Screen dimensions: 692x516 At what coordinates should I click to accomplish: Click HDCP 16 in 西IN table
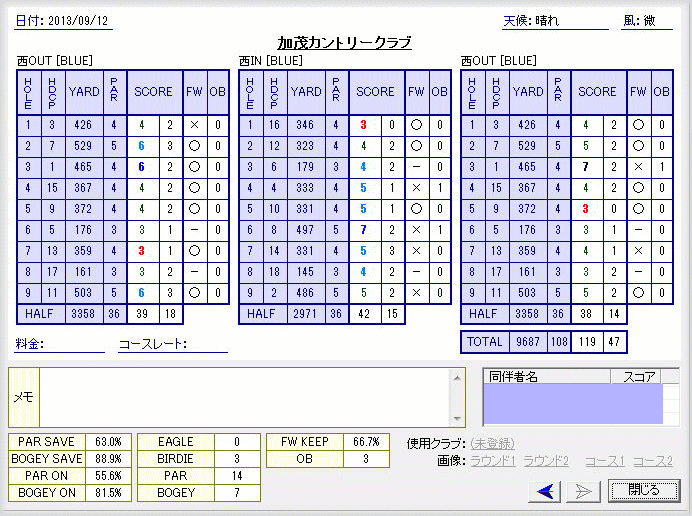275,125
